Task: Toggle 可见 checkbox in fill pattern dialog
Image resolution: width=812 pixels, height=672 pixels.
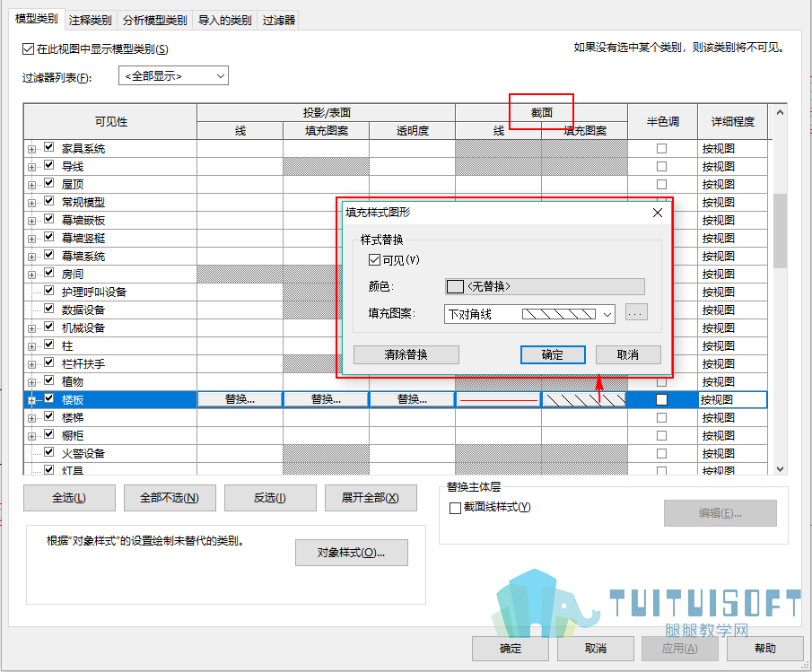Action: pyautogui.click(x=374, y=259)
